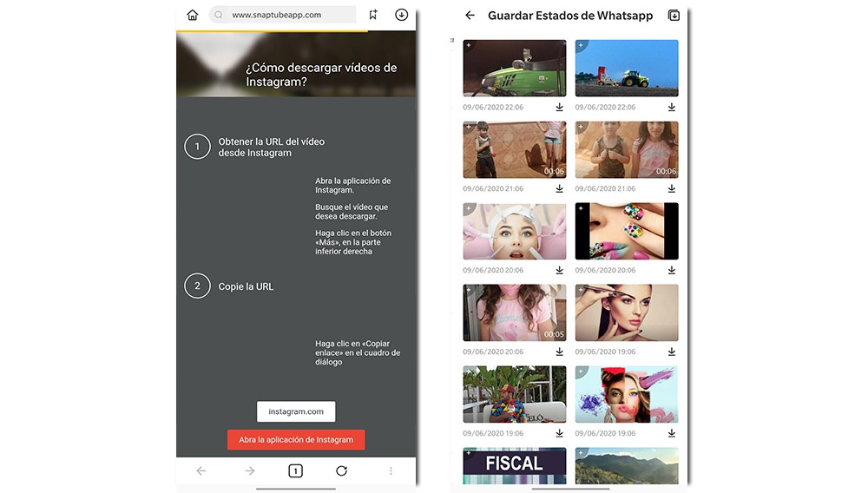Viewport: 868px width, 493px height.
Task: Download the painted face collage status
Action: (x=672, y=433)
